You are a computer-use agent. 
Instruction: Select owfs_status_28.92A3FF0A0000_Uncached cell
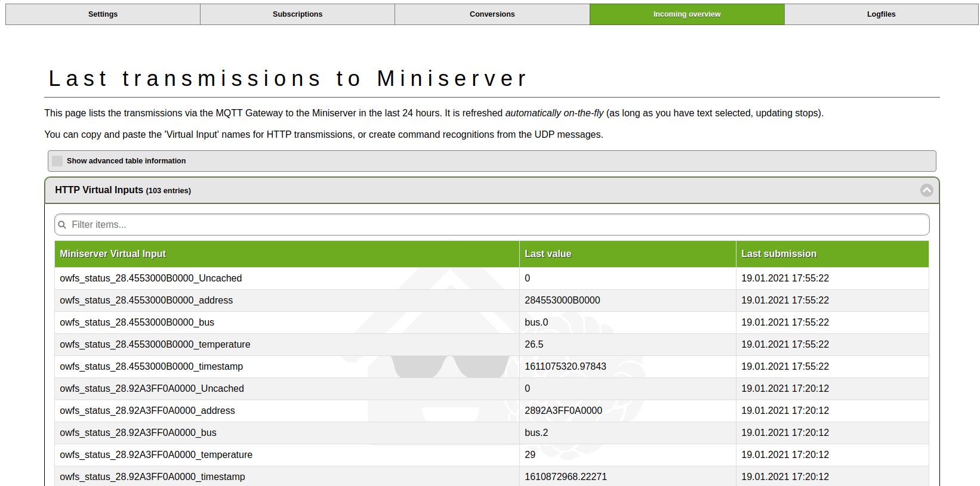(x=286, y=389)
